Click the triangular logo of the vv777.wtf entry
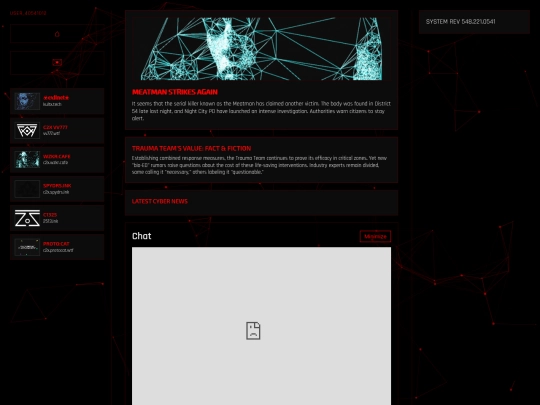The image size is (540, 405). pos(27,131)
